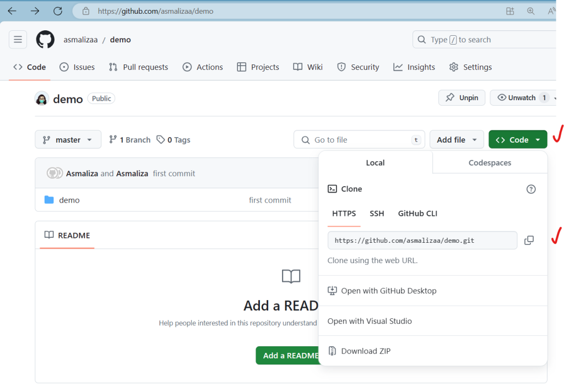The image size is (564, 392).
Task: Select the SSH clone option
Action: click(377, 214)
